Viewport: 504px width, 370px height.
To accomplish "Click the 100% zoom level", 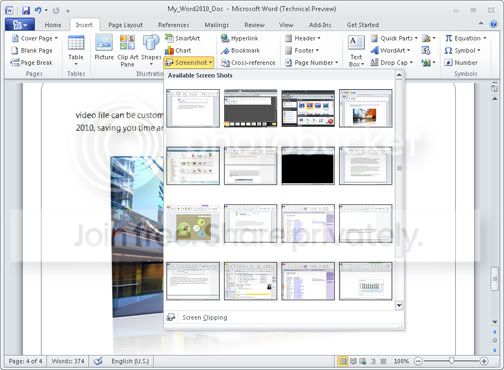I will [x=401, y=361].
